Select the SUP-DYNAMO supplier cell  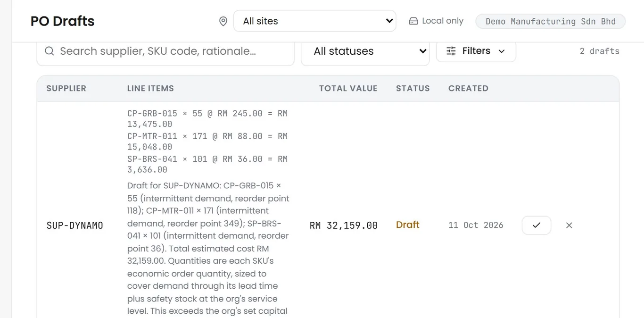(75, 226)
